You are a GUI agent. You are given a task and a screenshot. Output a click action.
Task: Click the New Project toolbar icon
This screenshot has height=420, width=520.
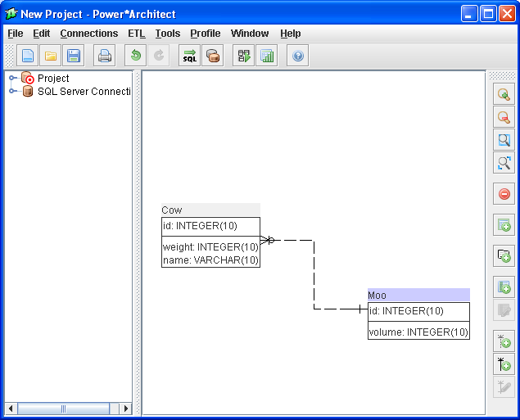click(28, 56)
